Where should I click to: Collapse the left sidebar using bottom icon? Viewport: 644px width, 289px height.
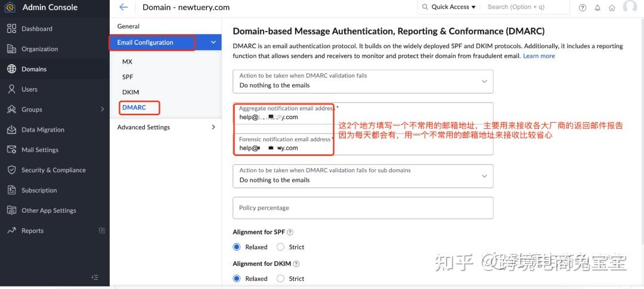click(94, 277)
